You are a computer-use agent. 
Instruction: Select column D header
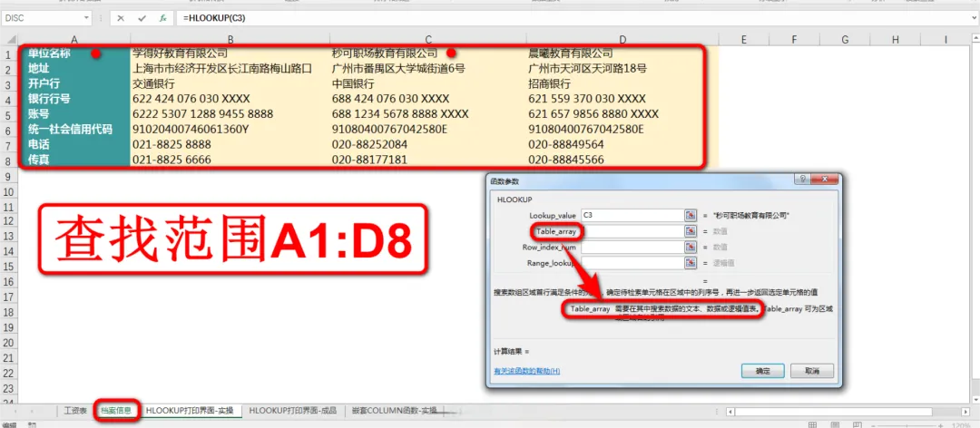pos(622,40)
